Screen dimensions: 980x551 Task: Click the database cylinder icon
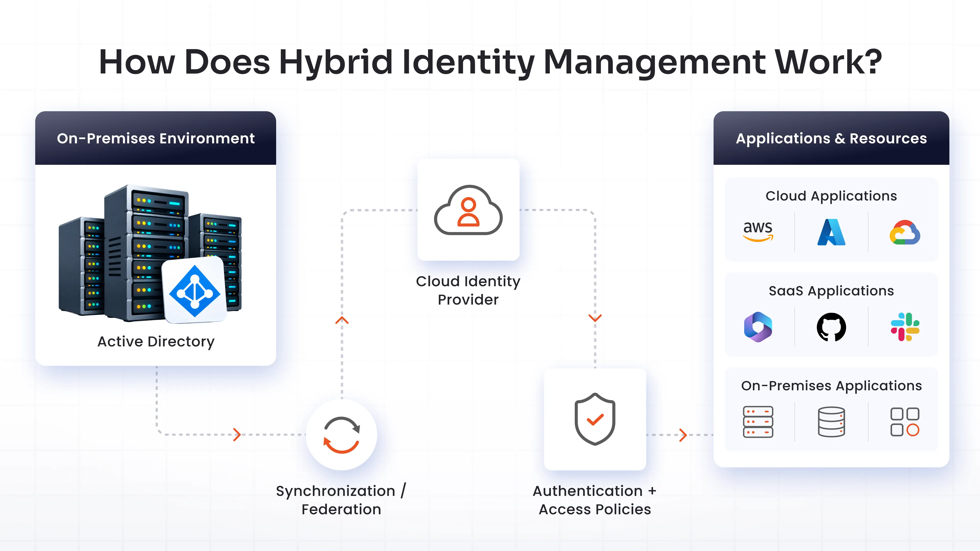pos(831,422)
